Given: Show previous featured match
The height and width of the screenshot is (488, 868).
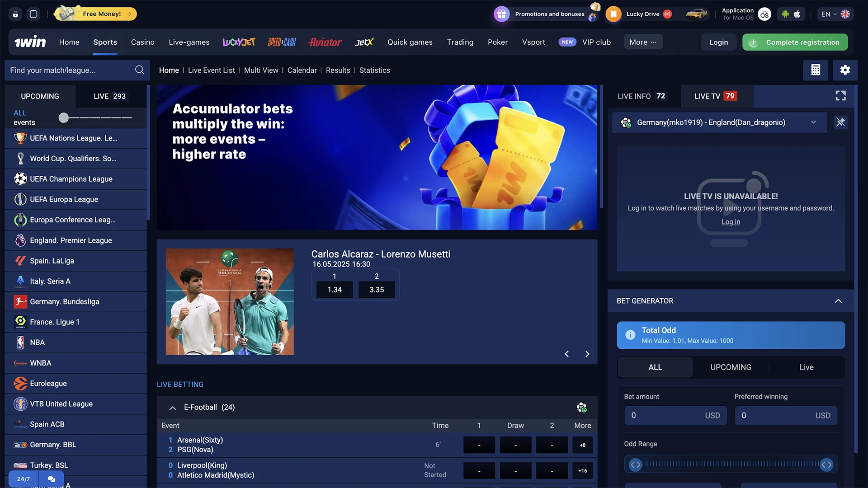Looking at the screenshot, I should 566,354.
